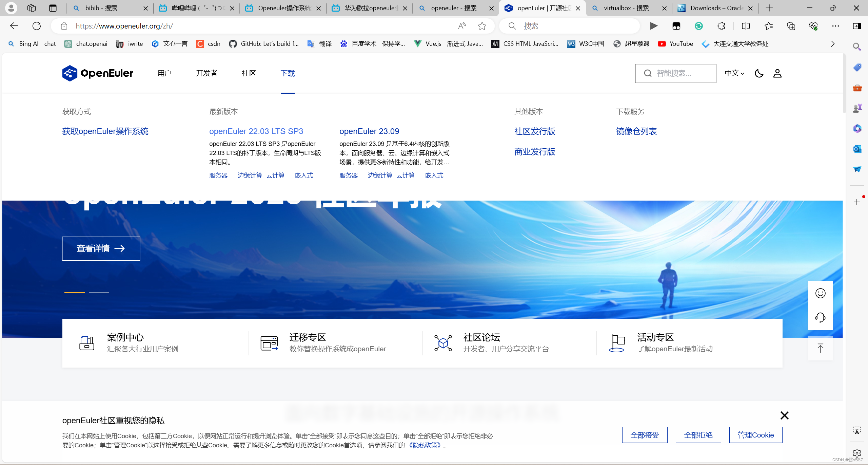Expand the bookmarks overflow chevron

833,44
